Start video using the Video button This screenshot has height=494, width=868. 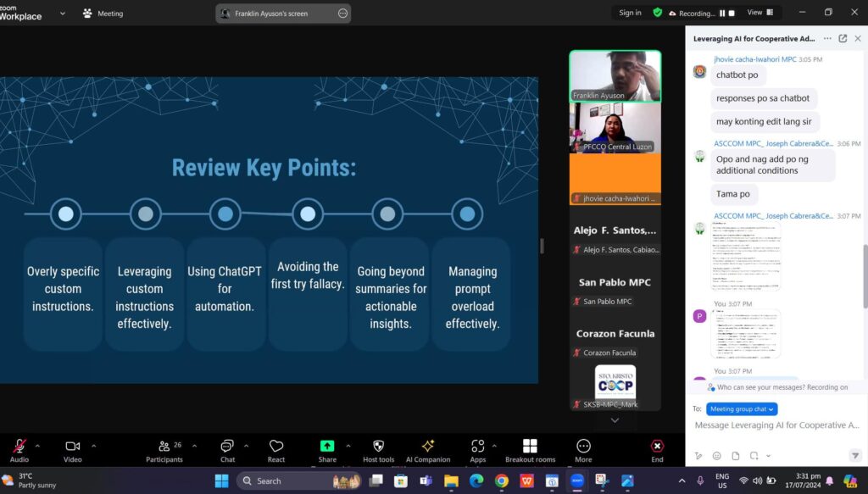pyautogui.click(x=73, y=450)
